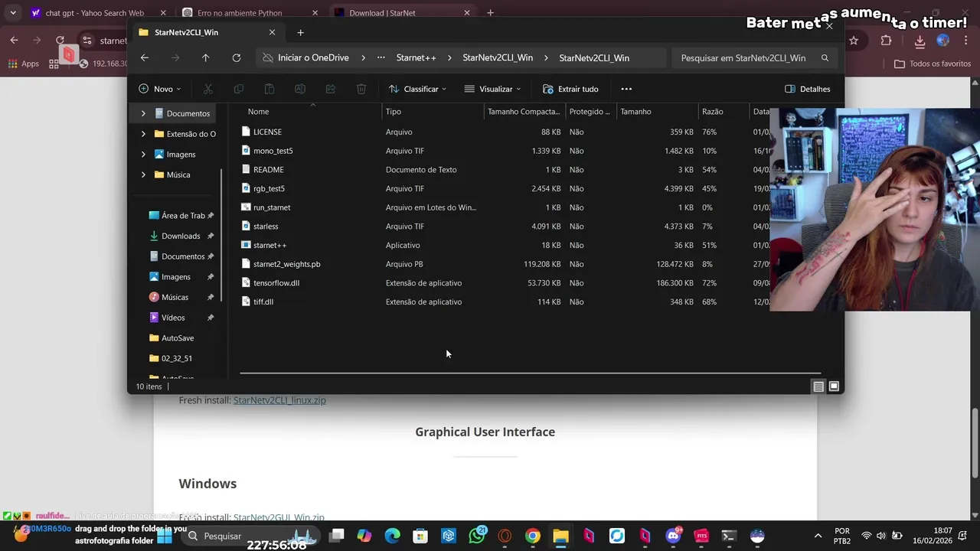The image size is (980, 551).
Task: Expand hidden breadcrumb path ellipsis
Action: (381, 58)
